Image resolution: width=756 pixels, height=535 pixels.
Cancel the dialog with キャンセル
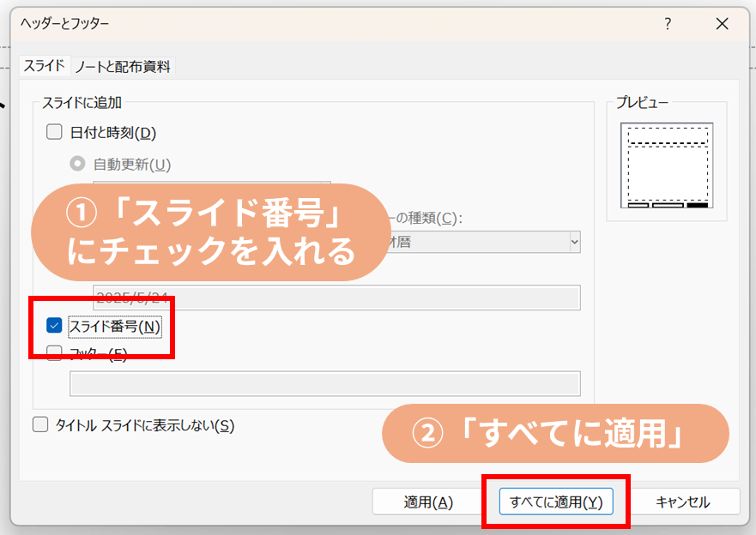(x=682, y=502)
